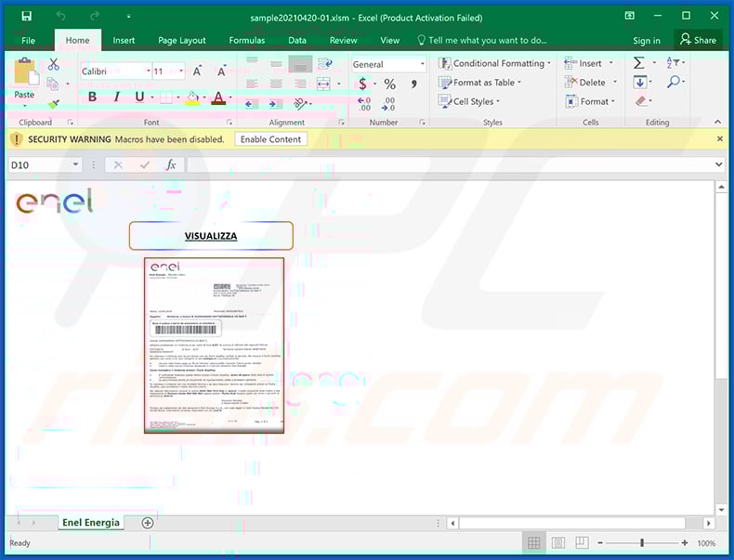The image size is (734, 560).
Task: Open Find & Select magnifier
Action: (676, 83)
